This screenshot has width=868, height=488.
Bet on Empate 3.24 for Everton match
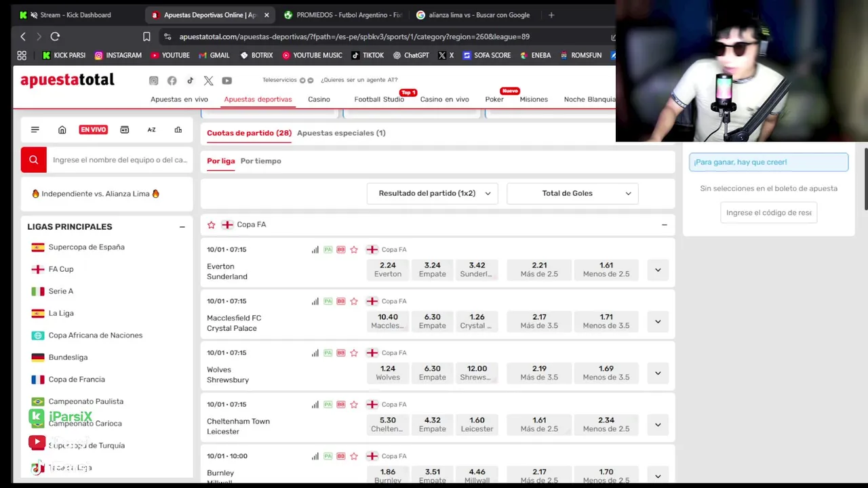coord(433,270)
